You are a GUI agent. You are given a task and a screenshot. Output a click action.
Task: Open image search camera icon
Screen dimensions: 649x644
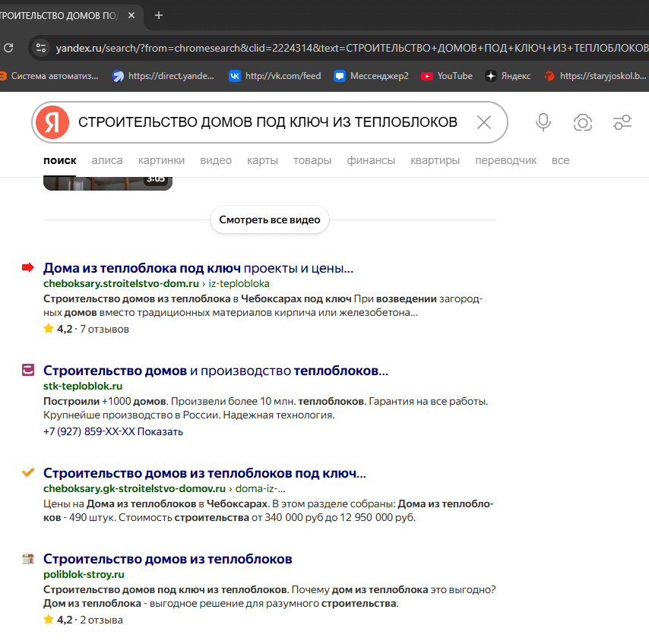click(582, 122)
